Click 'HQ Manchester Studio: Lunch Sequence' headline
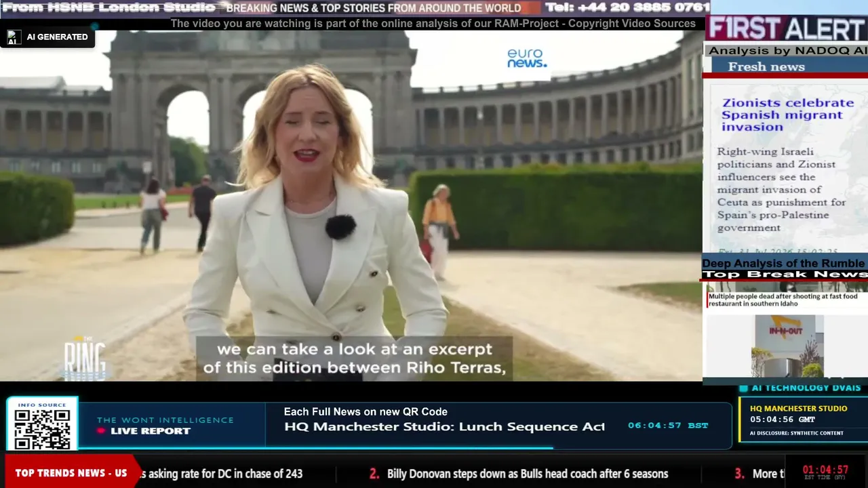868x488 pixels. [444, 426]
